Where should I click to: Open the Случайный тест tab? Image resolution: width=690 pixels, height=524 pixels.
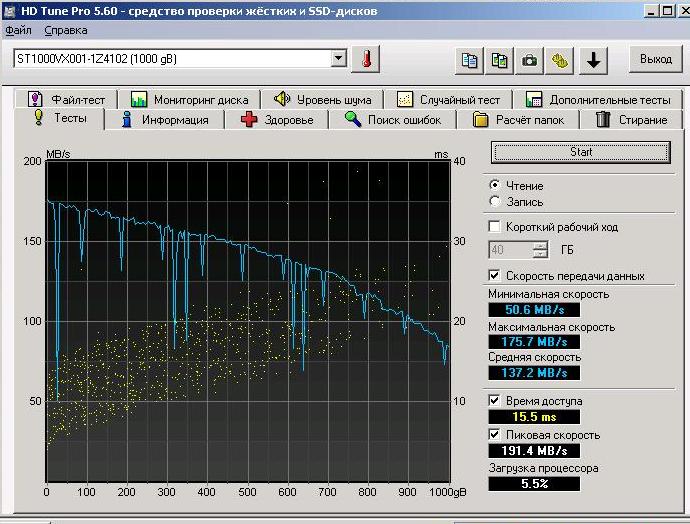click(x=448, y=99)
